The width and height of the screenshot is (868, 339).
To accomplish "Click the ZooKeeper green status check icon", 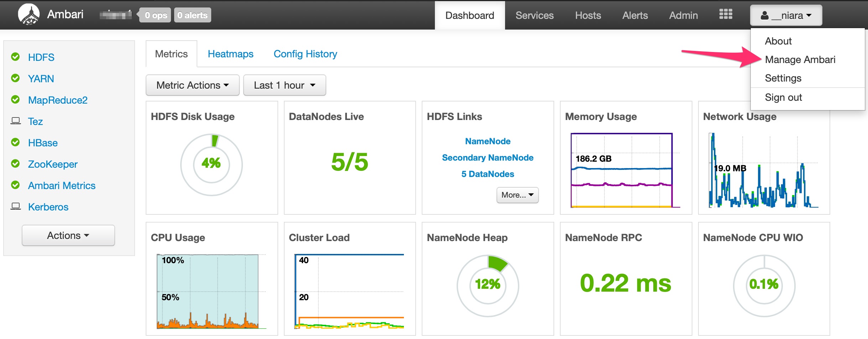I will pos(15,164).
